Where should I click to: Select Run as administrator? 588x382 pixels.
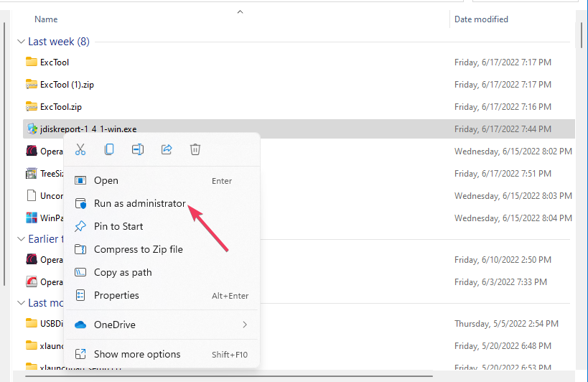(162, 203)
